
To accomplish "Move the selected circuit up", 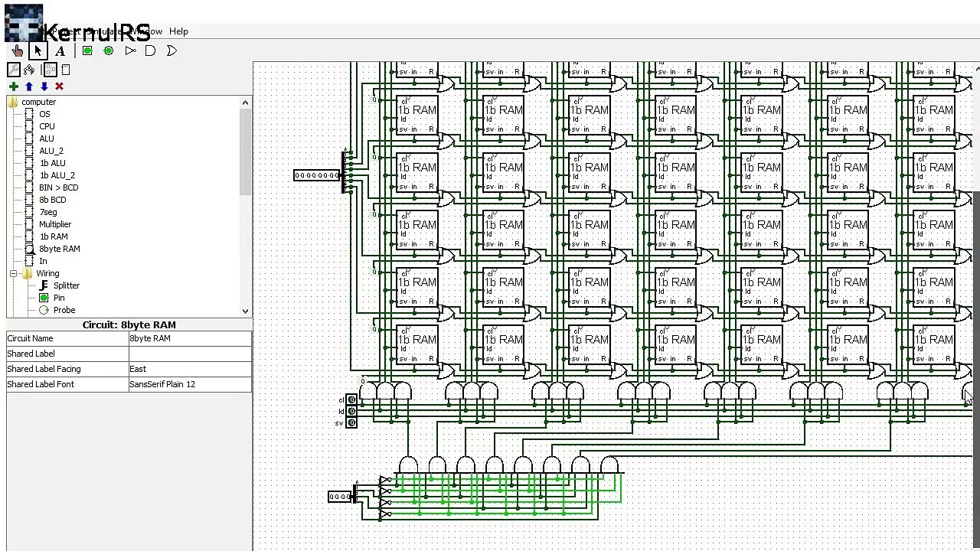I will click(x=29, y=86).
